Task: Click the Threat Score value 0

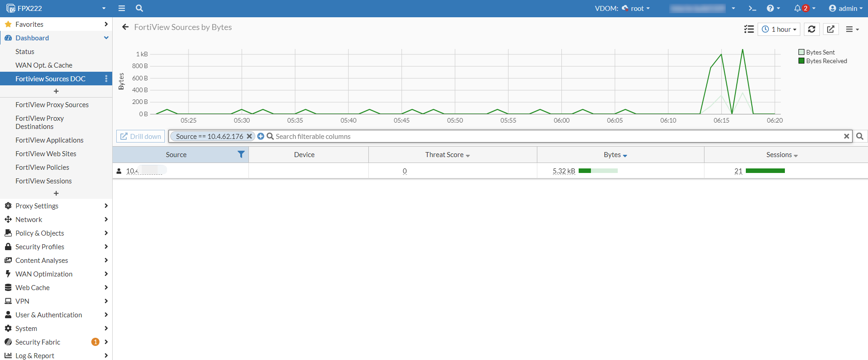Action: pyautogui.click(x=405, y=171)
